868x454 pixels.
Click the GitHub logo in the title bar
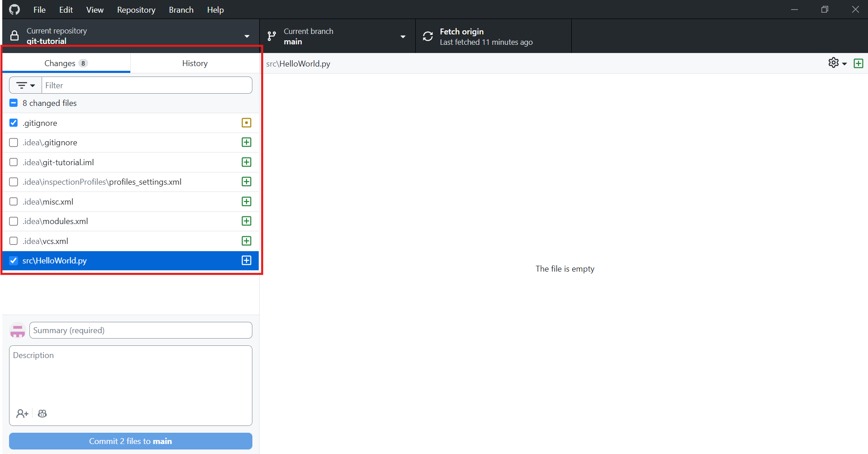point(14,10)
